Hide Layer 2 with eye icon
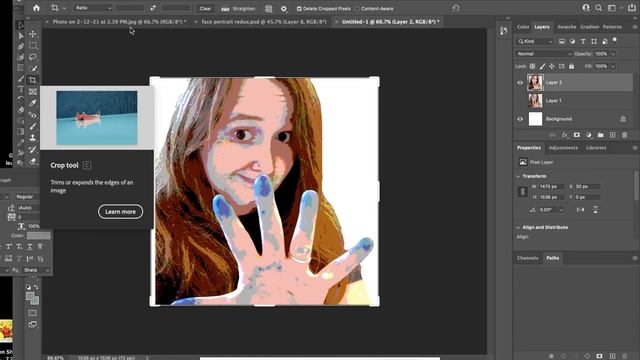Screen dimensions: 640x360 pos(520,82)
